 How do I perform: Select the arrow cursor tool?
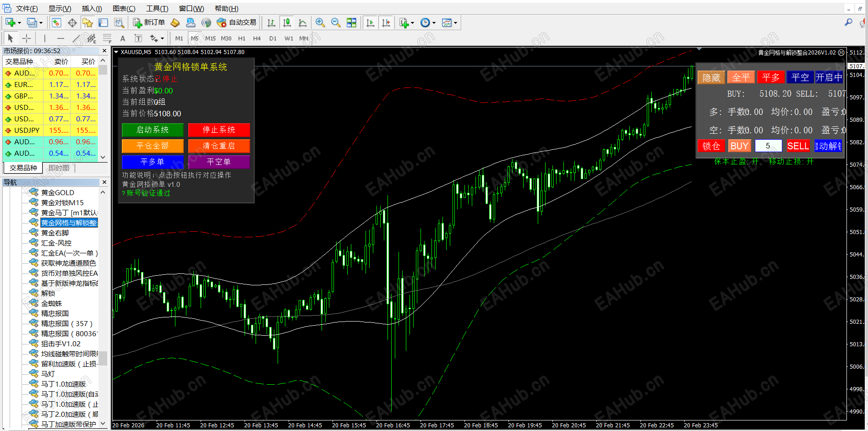(x=11, y=38)
